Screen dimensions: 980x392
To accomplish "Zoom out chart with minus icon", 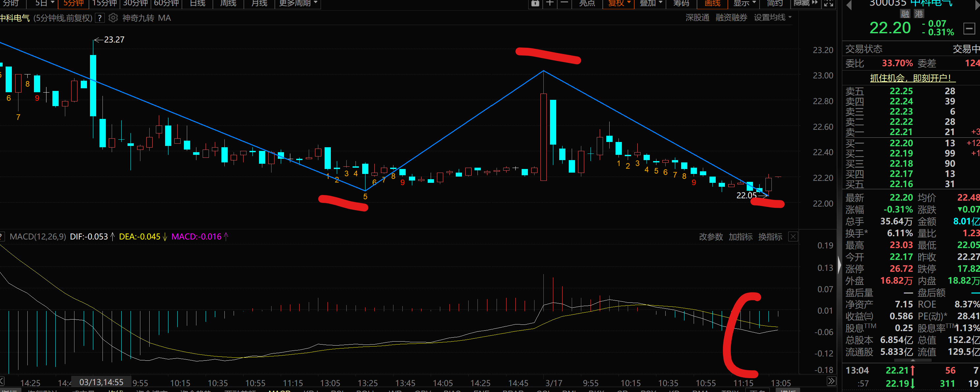I will coord(564,3).
